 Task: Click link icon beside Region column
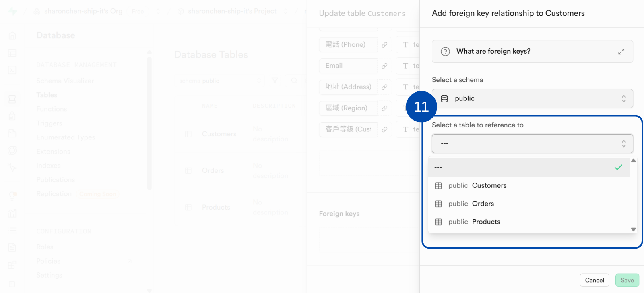(x=384, y=108)
